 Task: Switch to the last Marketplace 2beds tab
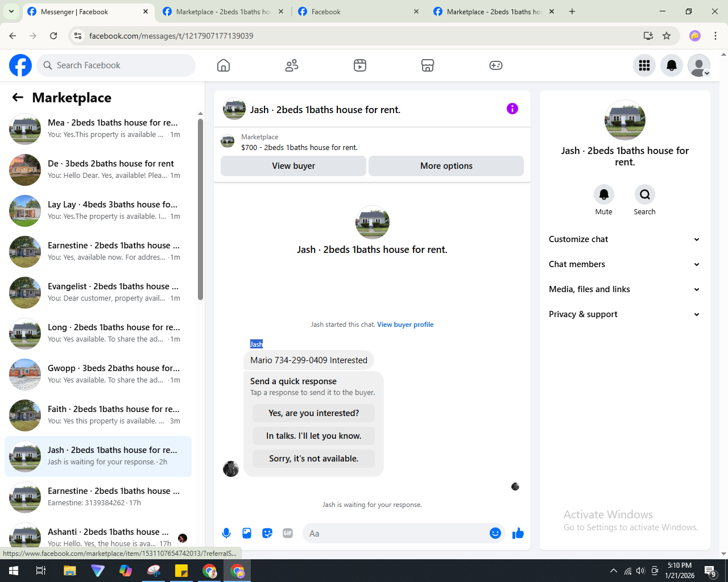pyautogui.click(x=494, y=11)
